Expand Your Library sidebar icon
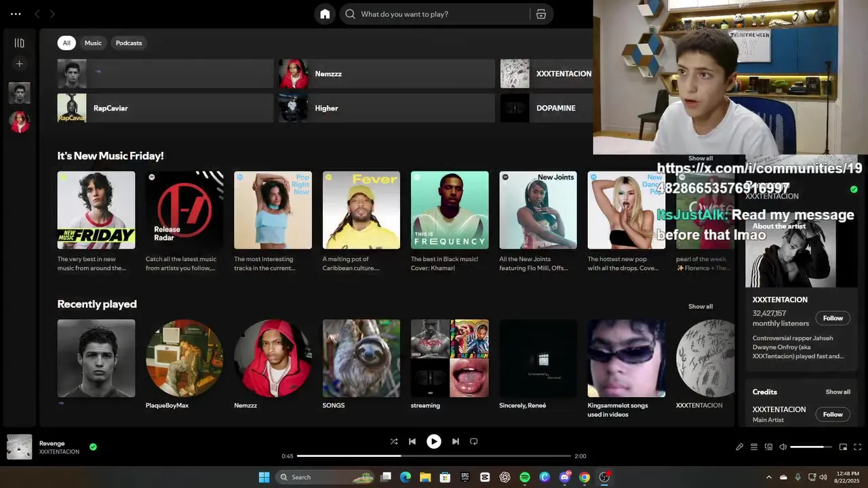The height and width of the screenshot is (488, 868). point(19,43)
